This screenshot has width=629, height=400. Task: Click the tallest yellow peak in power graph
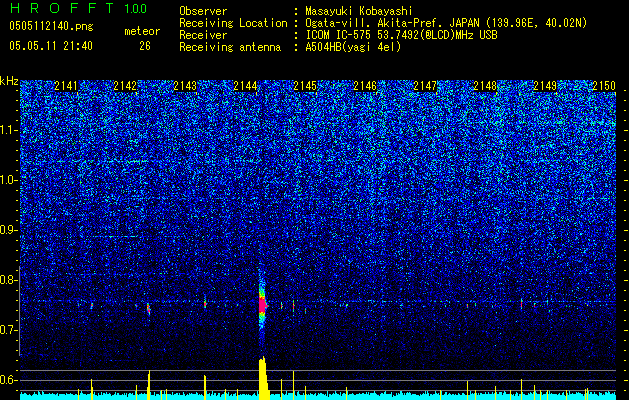263,378
